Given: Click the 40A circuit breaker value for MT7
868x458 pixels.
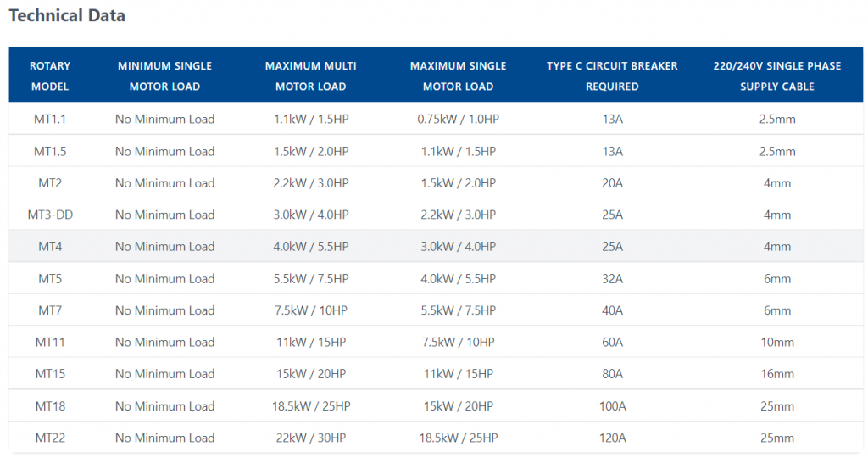Looking at the screenshot, I should pyautogui.click(x=612, y=310).
